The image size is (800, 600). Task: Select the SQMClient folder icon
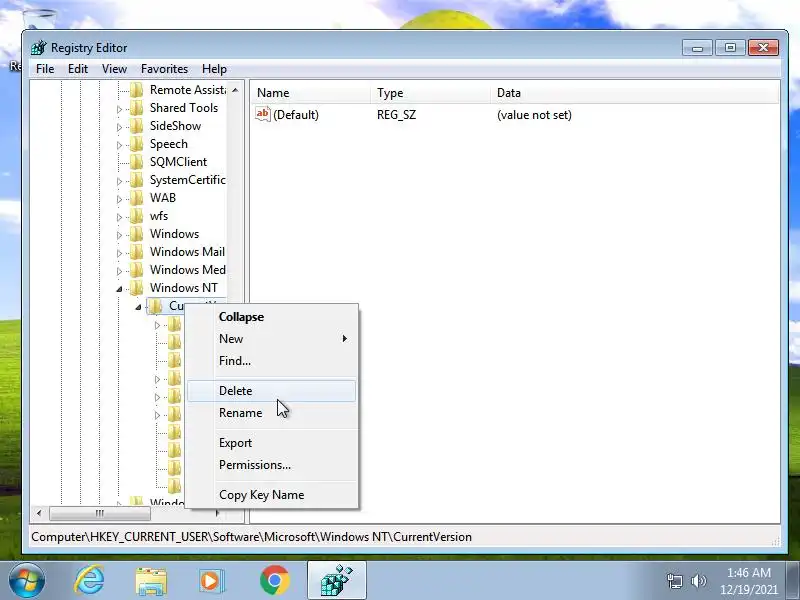click(136, 162)
